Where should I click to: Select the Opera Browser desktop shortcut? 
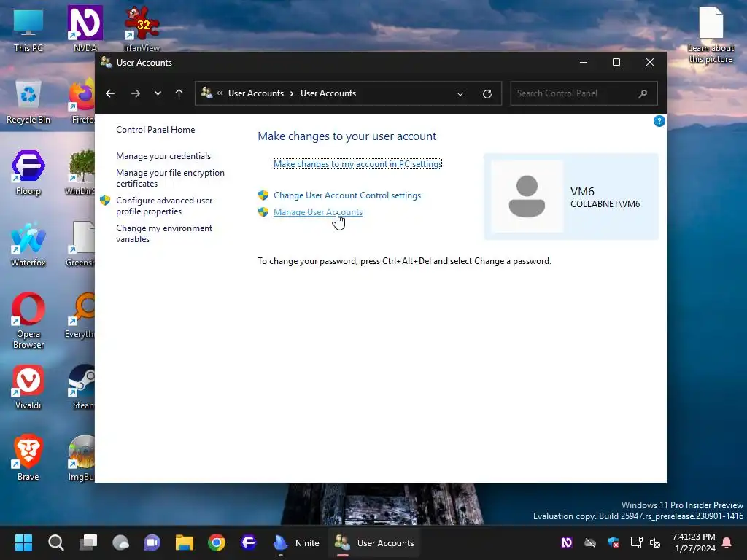pyautogui.click(x=28, y=321)
